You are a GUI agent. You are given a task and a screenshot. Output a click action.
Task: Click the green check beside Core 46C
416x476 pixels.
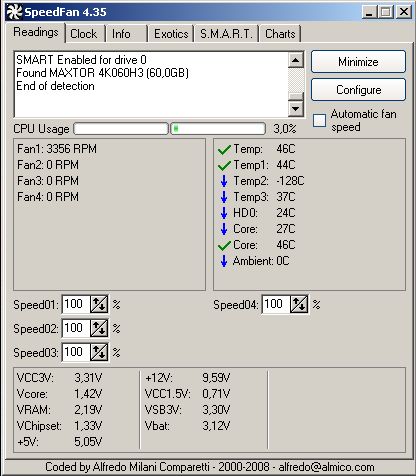[224, 245]
